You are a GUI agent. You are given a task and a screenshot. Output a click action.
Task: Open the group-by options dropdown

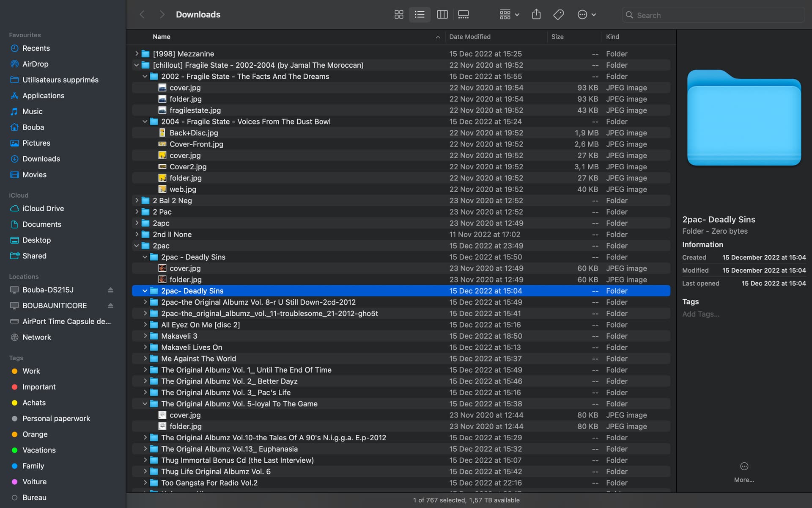(509, 15)
